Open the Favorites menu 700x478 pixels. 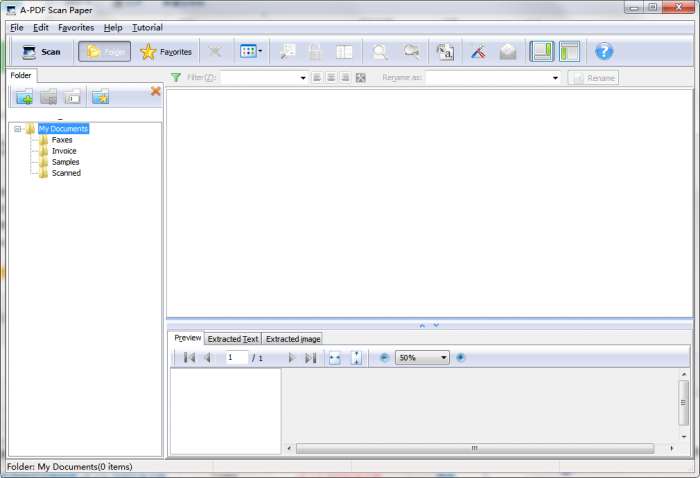pos(76,28)
